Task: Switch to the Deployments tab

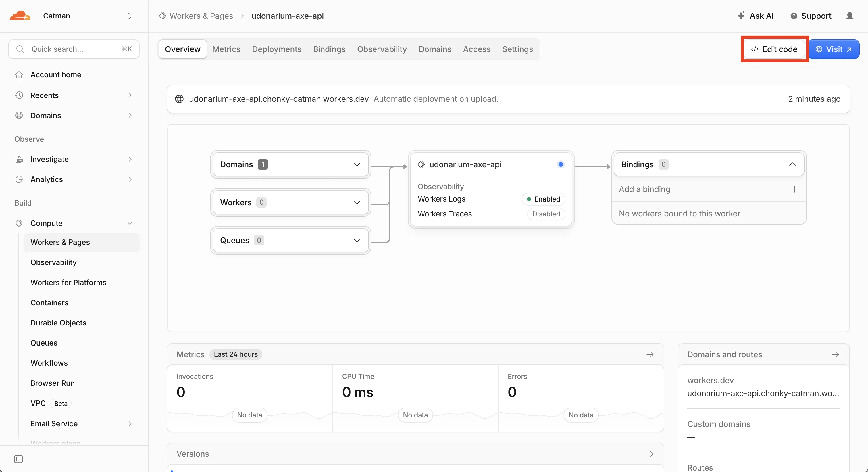Action: (x=277, y=49)
